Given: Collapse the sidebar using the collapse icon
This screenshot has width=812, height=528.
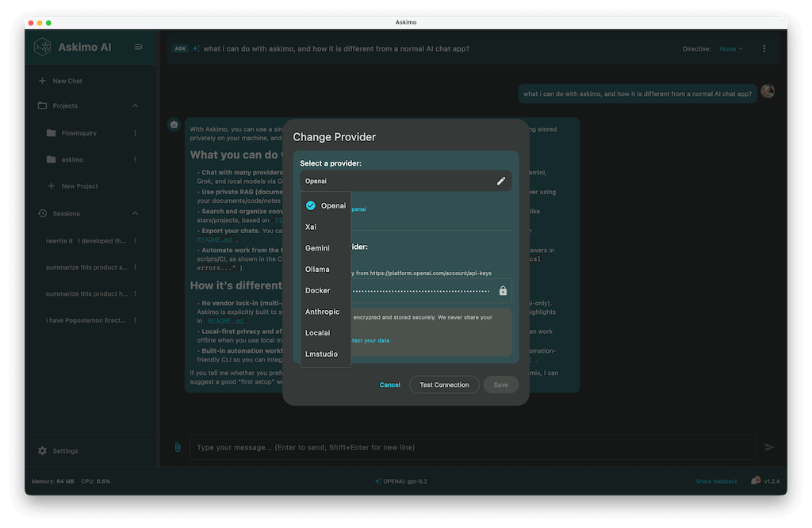Looking at the screenshot, I should (x=139, y=47).
